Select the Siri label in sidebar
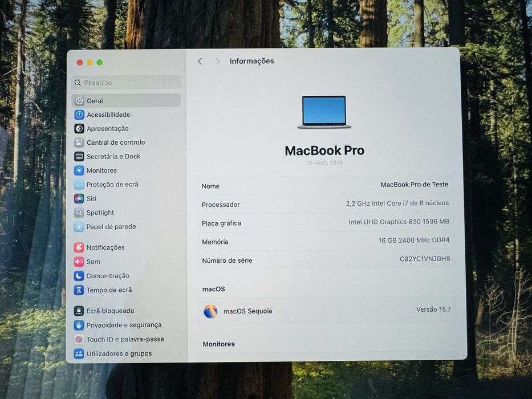Screen dimensions: 532x399 click(x=91, y=198)
